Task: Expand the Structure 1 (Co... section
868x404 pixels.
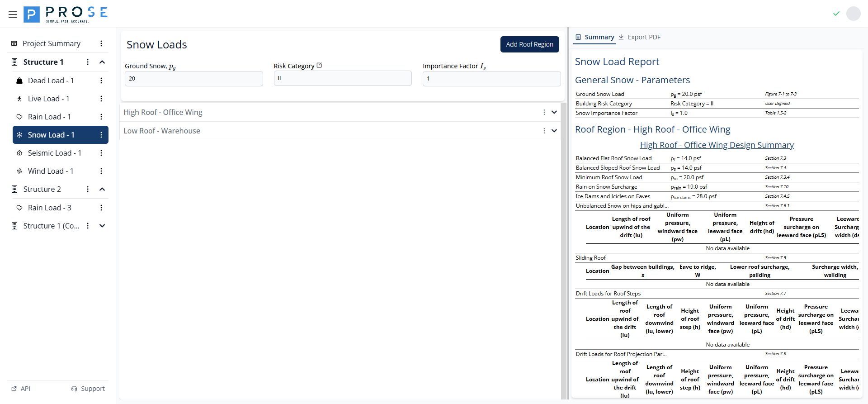Action: [x=102, y=226]
